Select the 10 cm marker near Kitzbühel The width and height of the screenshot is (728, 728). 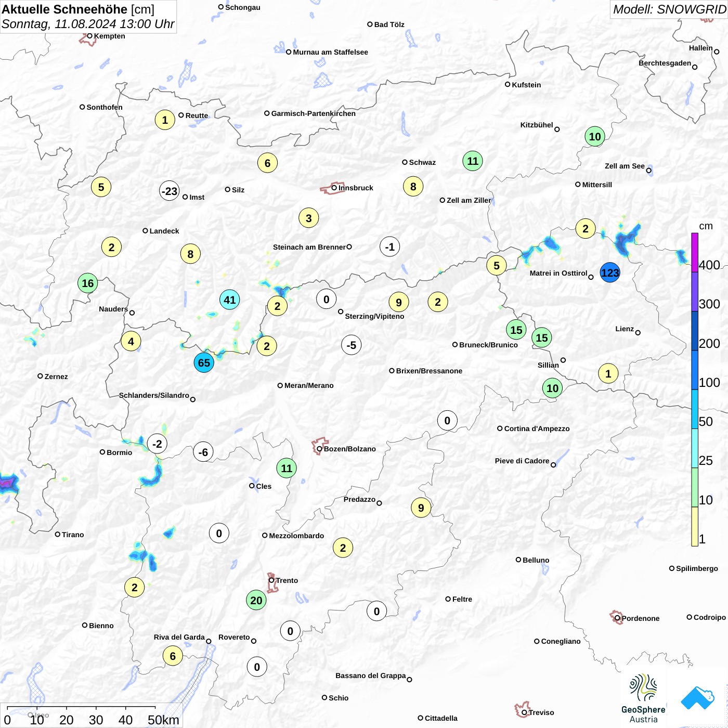(595, 136)
